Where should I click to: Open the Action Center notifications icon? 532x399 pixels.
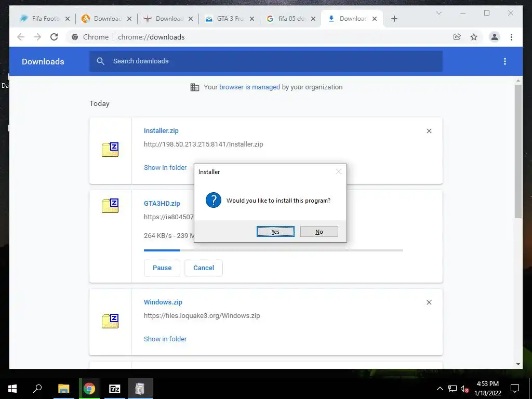pyautogui.click(x=515, y=389)
